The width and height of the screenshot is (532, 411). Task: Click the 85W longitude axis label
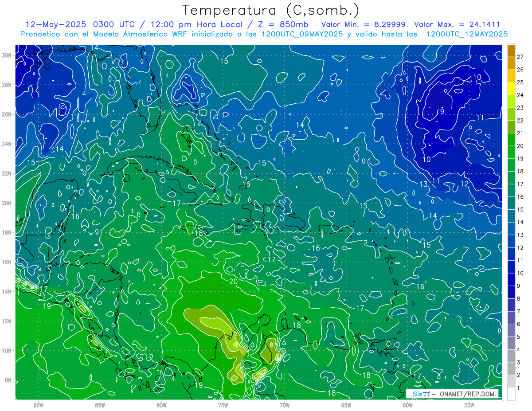point(100,405)
